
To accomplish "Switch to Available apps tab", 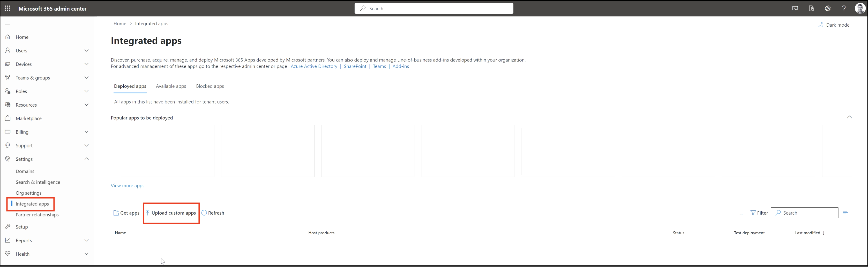I will [x=171, y=86].
